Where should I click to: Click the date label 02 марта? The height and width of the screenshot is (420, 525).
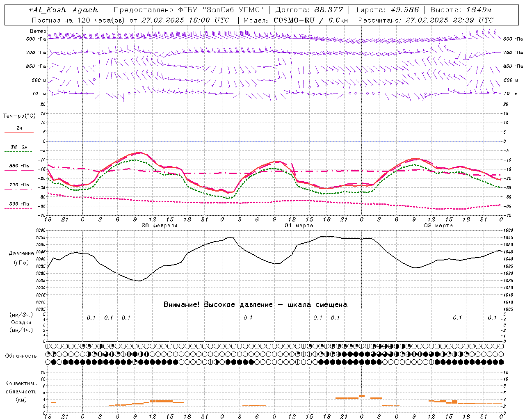(x=438, y=226)
